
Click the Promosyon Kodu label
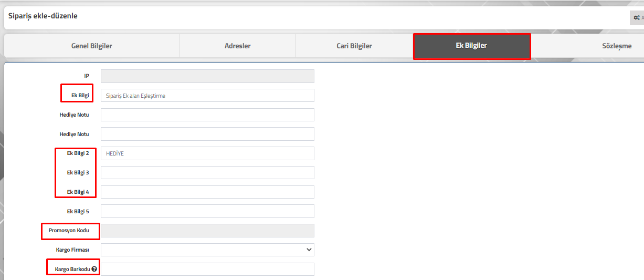[69, 231]
